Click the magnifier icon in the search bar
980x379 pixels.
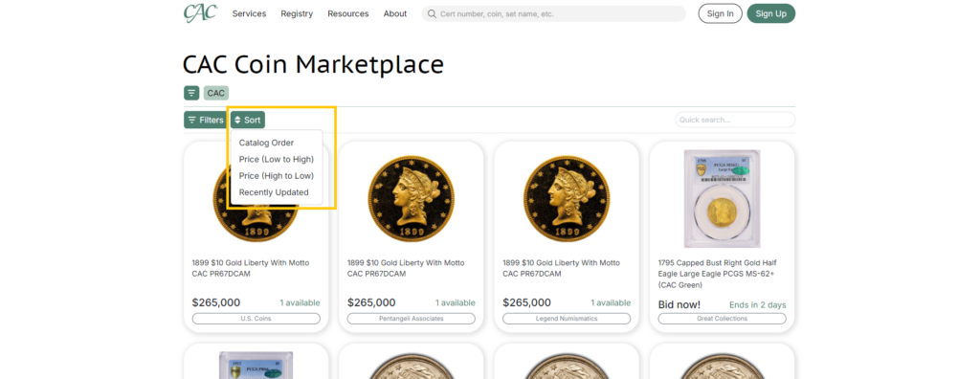pyautogui.click(x=432, y=13)
